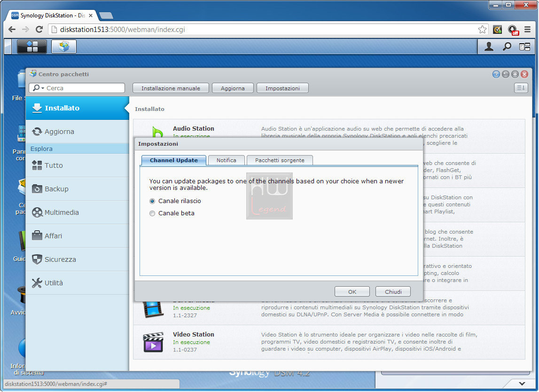
Task: Minimize the Centro pacchetti window
Action: point(505,74)
